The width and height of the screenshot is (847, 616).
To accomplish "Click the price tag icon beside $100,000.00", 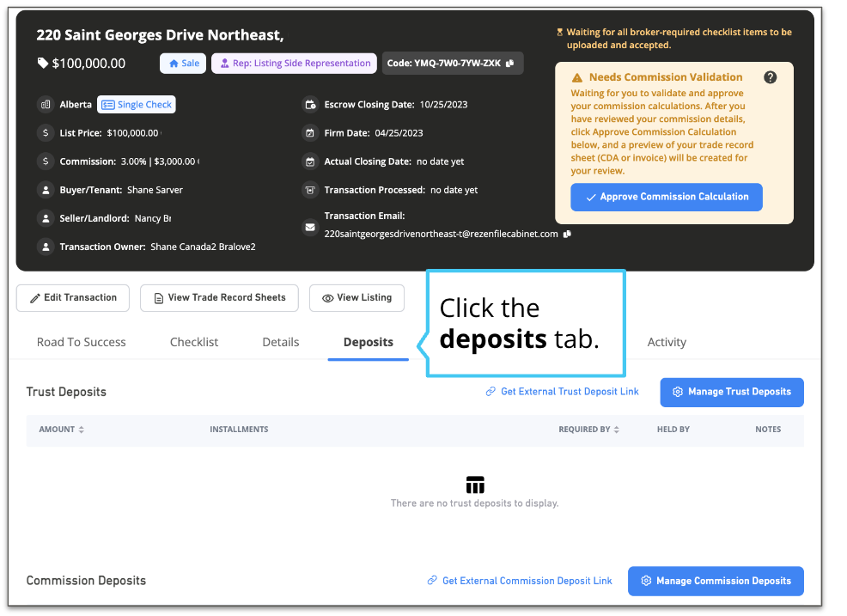I will 43,64.
